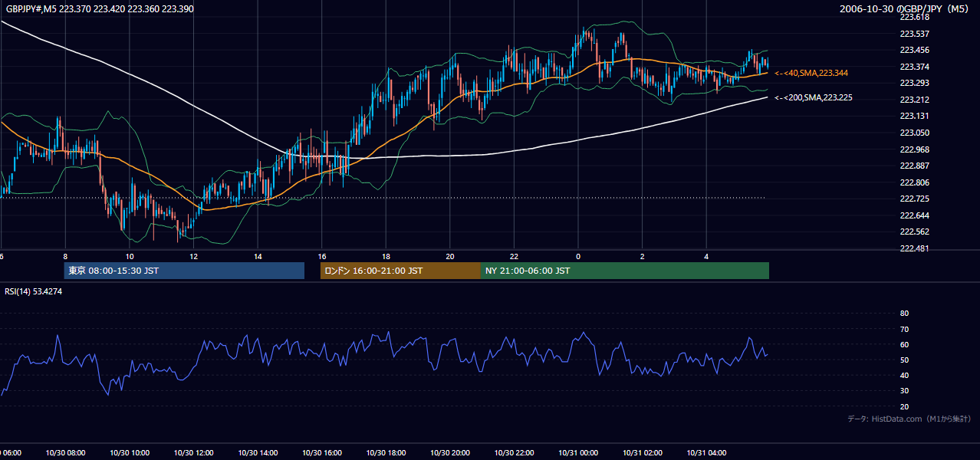
Task: Click the 2006-10-30 のGBP/JPY (M5) heading
Action: click(x=906, y=9)
